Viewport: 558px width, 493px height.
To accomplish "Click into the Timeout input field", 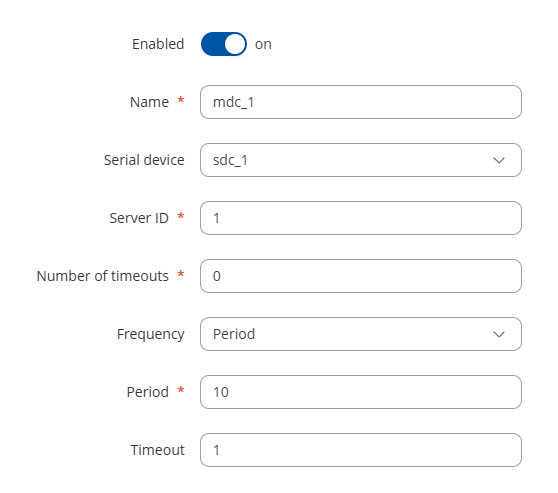I will (x=361, y=450).
